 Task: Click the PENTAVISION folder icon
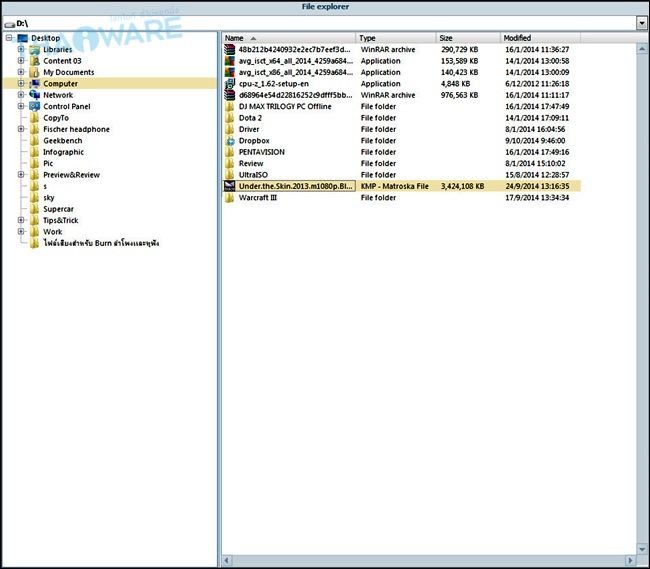(230, 152)
